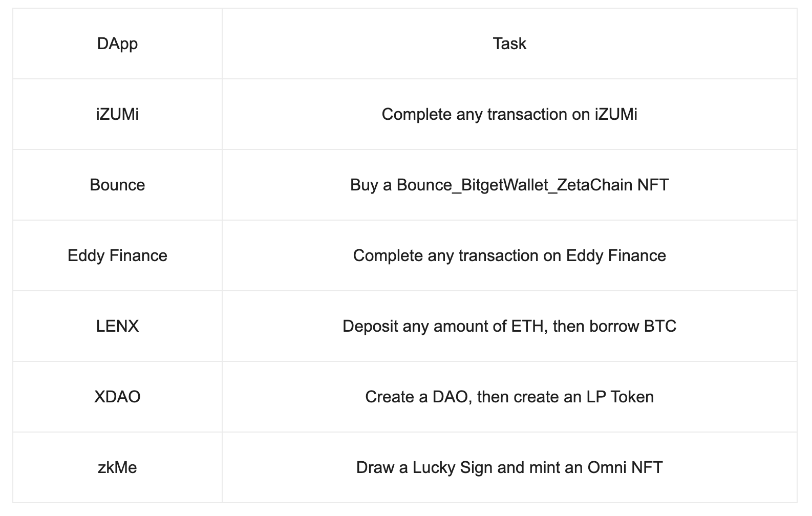The width and height of the screenshot is (812, 516).
Task: Select the Bounce name cell
Action: point(117,185)
